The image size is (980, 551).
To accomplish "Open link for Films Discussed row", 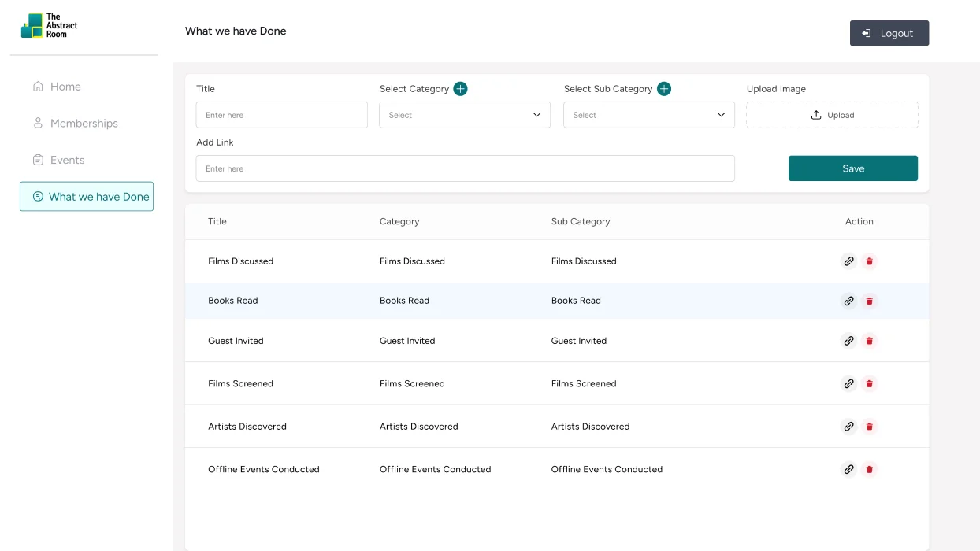I will coord(848,261).
